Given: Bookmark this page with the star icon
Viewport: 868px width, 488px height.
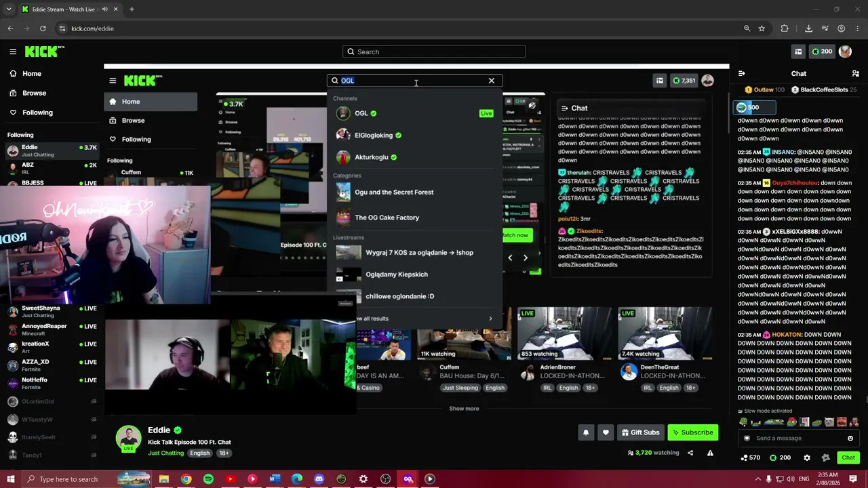Looking at the screenshot, I should pyautogui.click(x=762, y=28).
